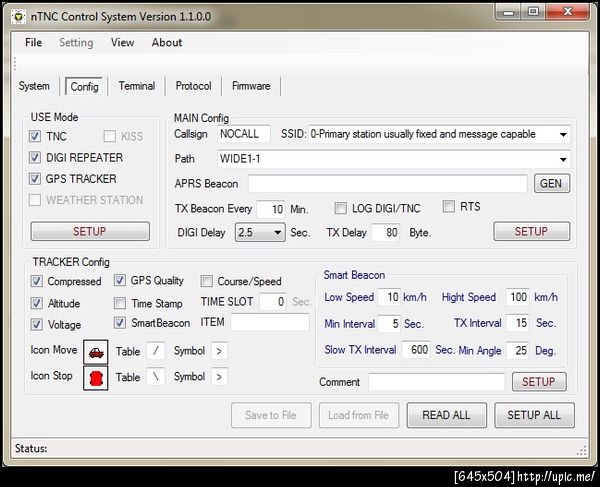Image resolution: width=600 pixels, height=487 pixels.
Task: Click Icon Stop Table field
Action: (x=156, y=377)
